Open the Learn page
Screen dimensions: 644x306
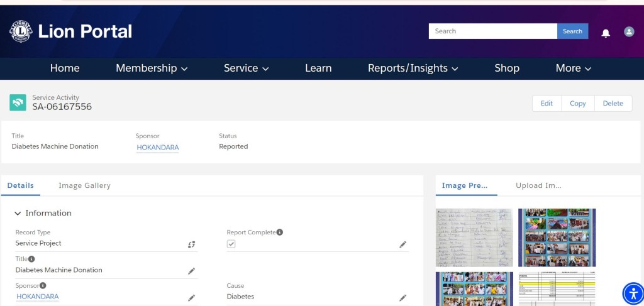click(318, 68)
